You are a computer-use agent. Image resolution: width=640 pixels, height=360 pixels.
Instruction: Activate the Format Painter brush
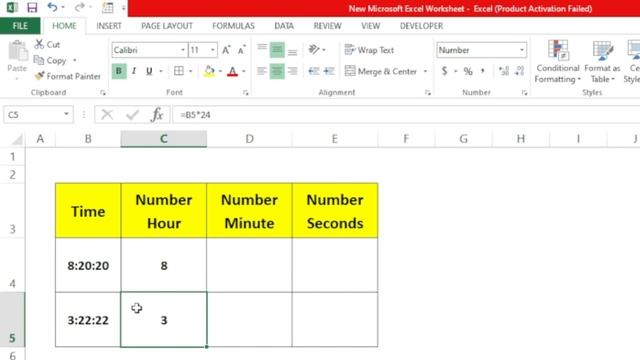pos(68,76)
